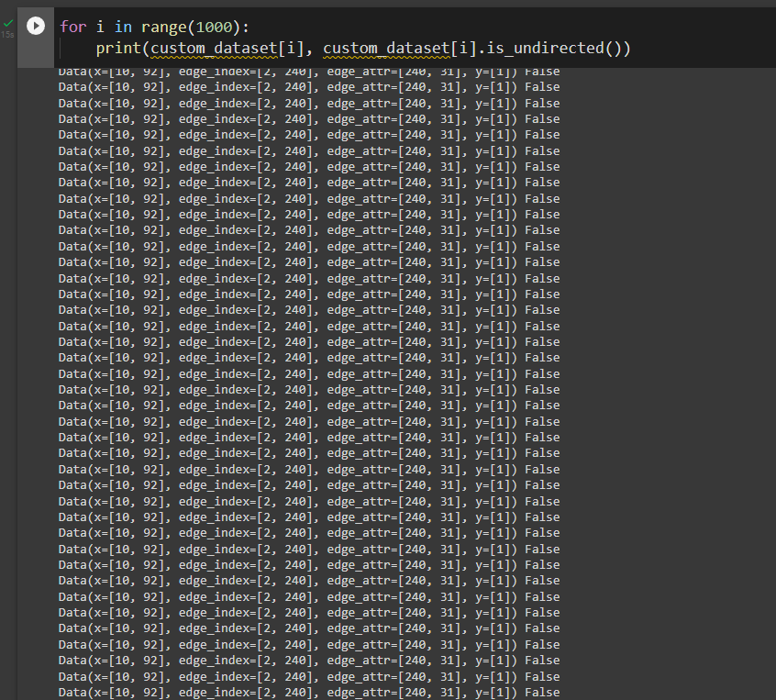Click the 'for' keyword in the code
Viewport: 776px width, 700px height.
point(72,27)
